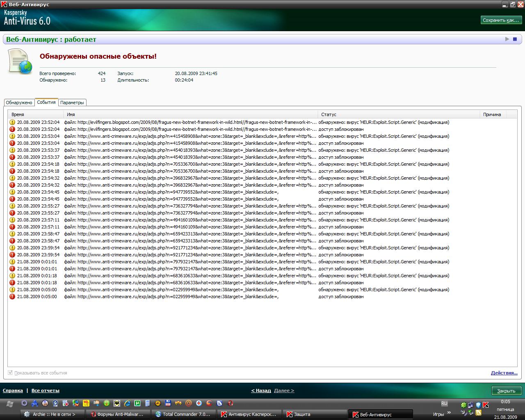Switch to the Форумы Anti-Malware taskbar window
The width and height of the screenshot is (525, 420).
click(118, 414)
